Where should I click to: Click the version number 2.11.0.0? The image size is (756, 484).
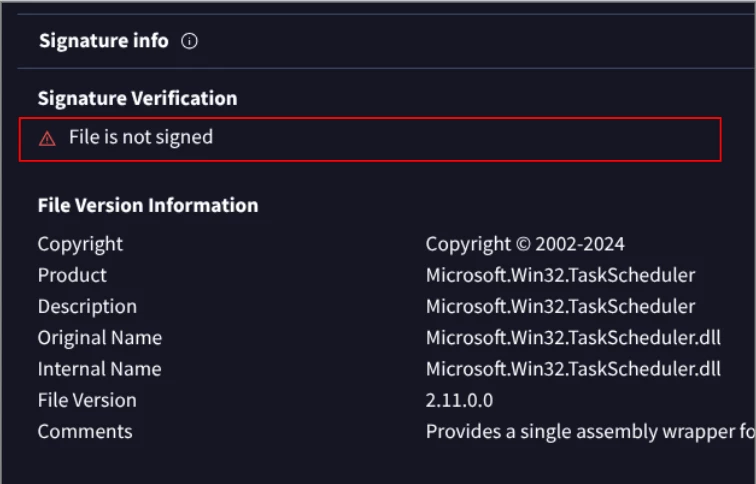(459, 400)
